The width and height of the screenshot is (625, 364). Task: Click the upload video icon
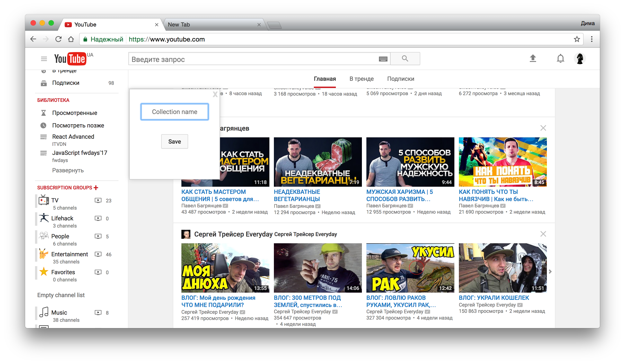click(533, 59)
